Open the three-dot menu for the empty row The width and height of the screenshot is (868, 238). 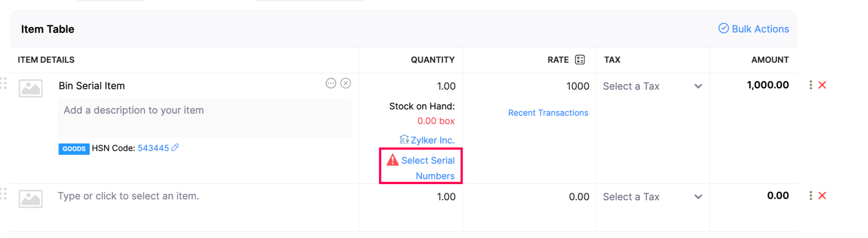(810, 196)
